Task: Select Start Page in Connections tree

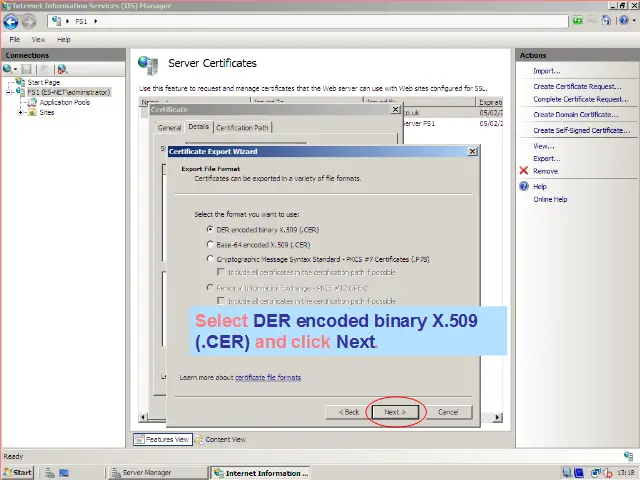Action: pyautogui.click(x=44, y=82)
